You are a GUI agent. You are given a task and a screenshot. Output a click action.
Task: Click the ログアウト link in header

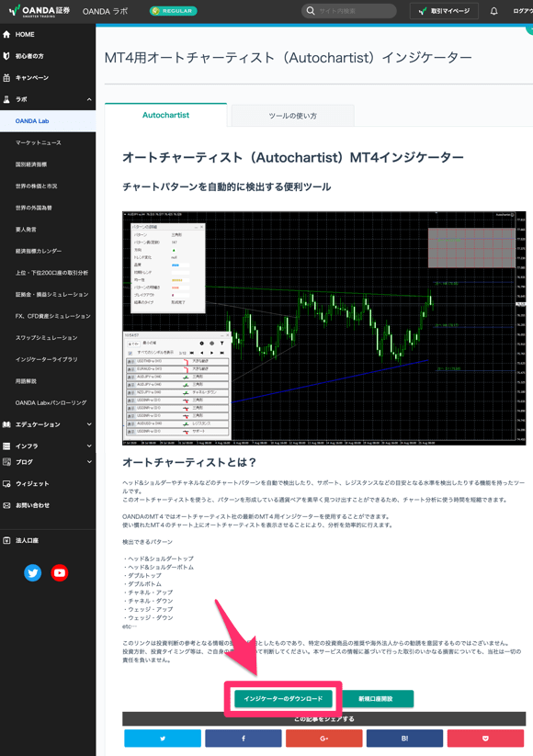point(523,11)
